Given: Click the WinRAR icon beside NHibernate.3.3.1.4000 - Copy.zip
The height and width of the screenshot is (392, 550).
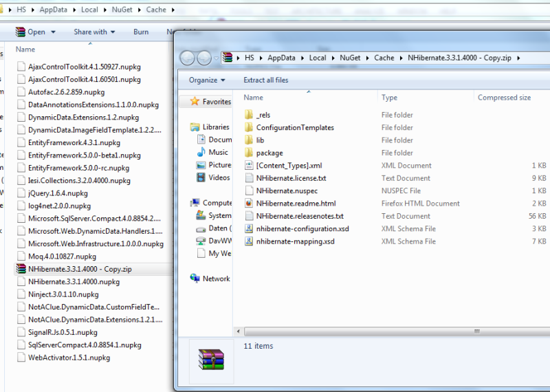Looking at the screenshot, I should 21,269.
